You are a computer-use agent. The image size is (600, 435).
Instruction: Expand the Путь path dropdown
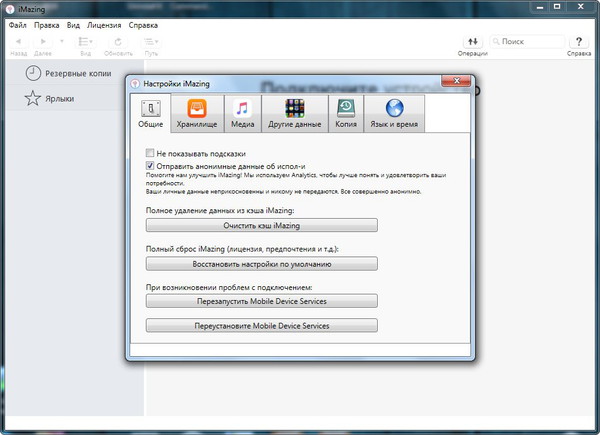click(x=151, y=44)
